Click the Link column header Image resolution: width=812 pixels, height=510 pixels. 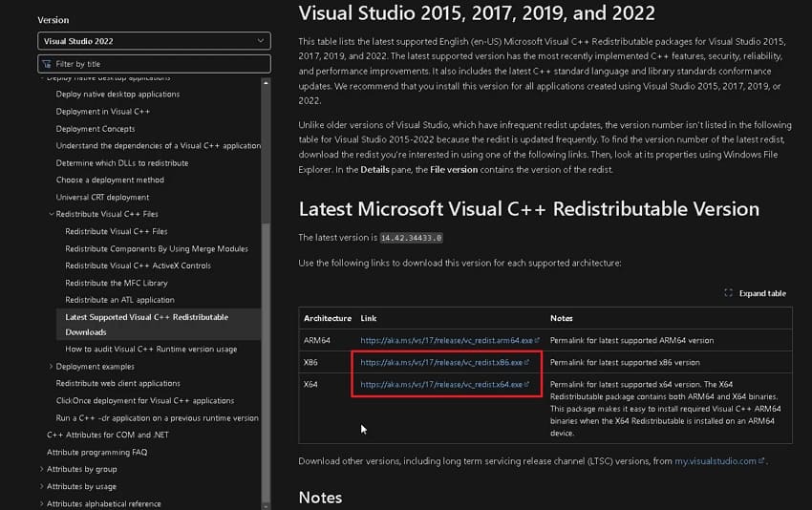(x=368, y=318)
